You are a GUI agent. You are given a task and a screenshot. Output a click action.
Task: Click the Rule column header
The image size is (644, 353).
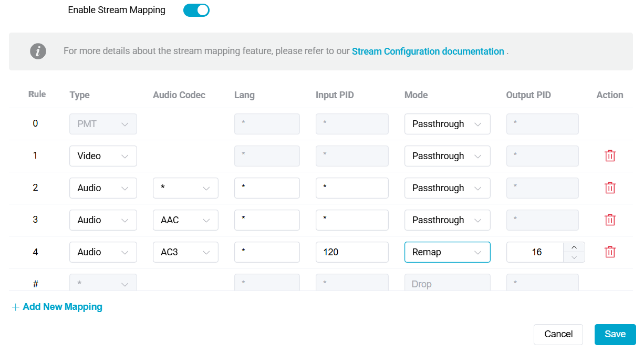(37, 95)
